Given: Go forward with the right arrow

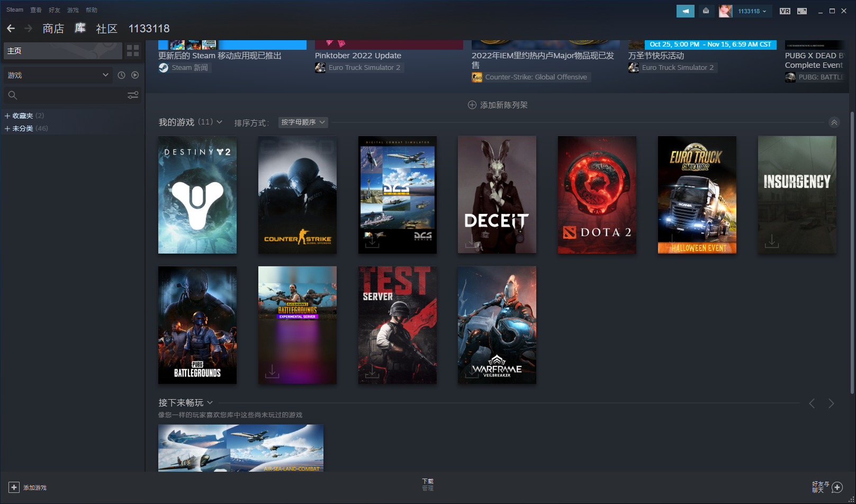Looking at the screenshot, I should [28, 28].
